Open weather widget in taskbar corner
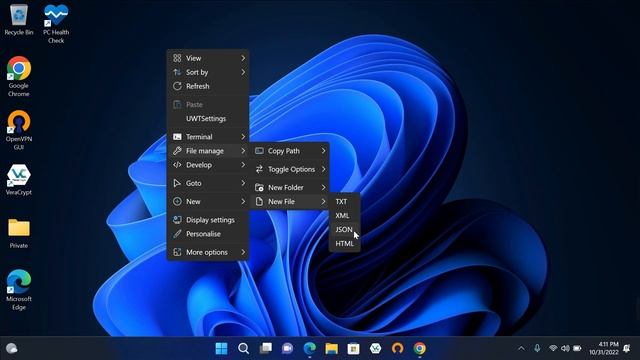 pyautogui.click(x=12, y=348)
